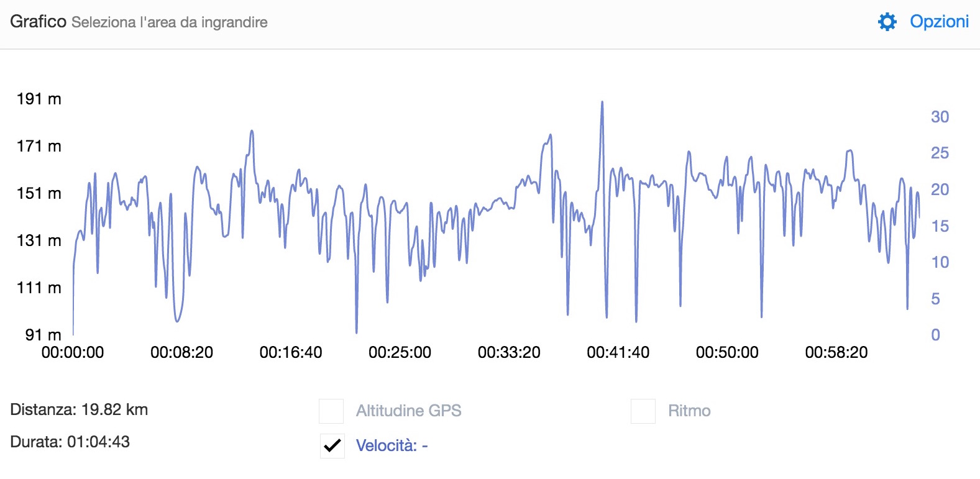Click the Distanza 19.82 km text
The width and height of the screenshot is (980, 479).
click(79, 410)
